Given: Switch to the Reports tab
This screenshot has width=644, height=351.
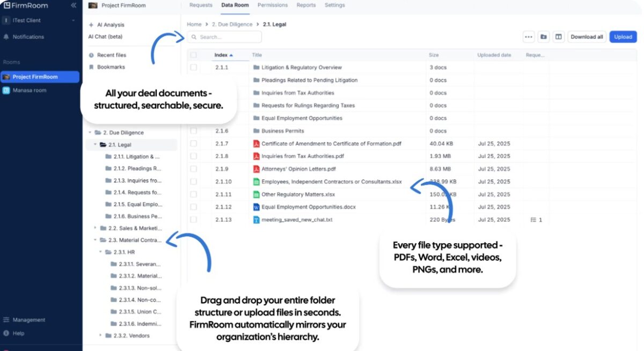Looking at the screenshot, I should pyautogui.click(x=306, y=5).
